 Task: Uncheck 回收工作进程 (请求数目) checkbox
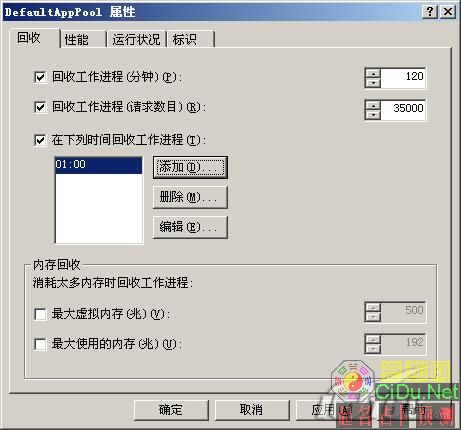(40, 107)
